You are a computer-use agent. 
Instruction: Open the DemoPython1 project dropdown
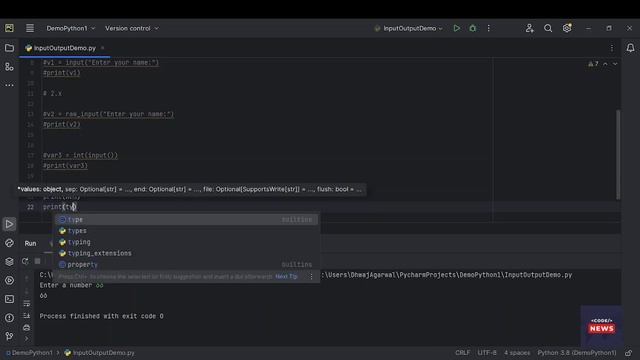pyautogui.click(x=70, y=28)
